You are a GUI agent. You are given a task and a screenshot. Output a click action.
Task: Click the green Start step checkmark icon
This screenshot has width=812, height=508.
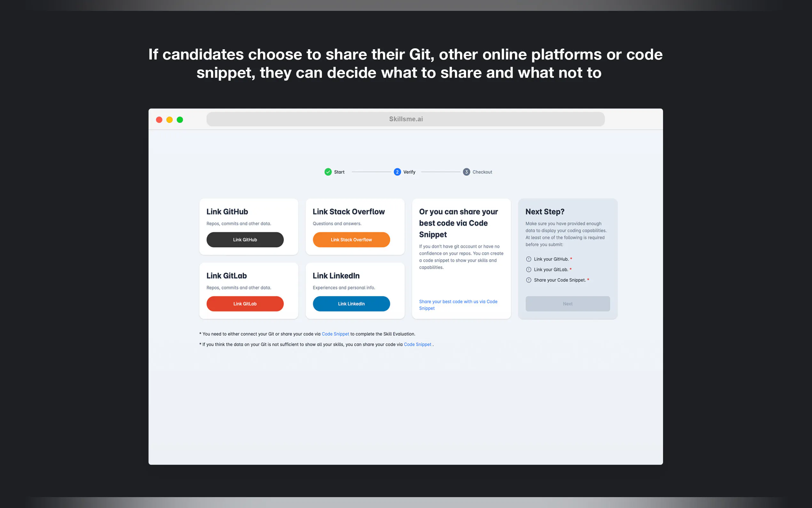point(328,172)
